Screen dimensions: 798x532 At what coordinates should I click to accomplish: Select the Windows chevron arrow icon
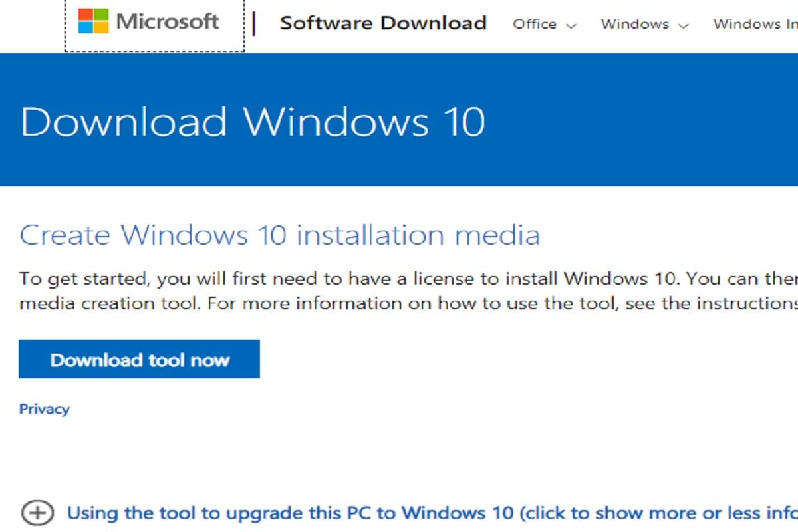pos(684,25)
